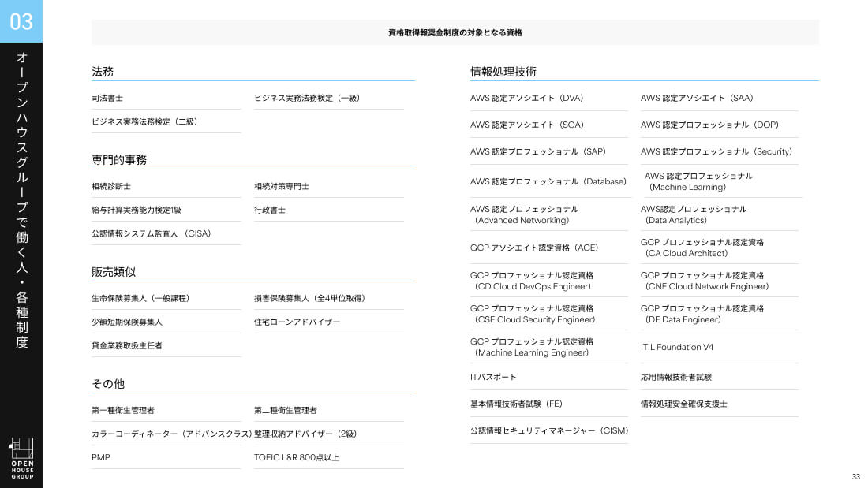Click the 03 section number badge
Viewport: 868px width, 488px height.
pyautogui.click(x=21, y=21)
